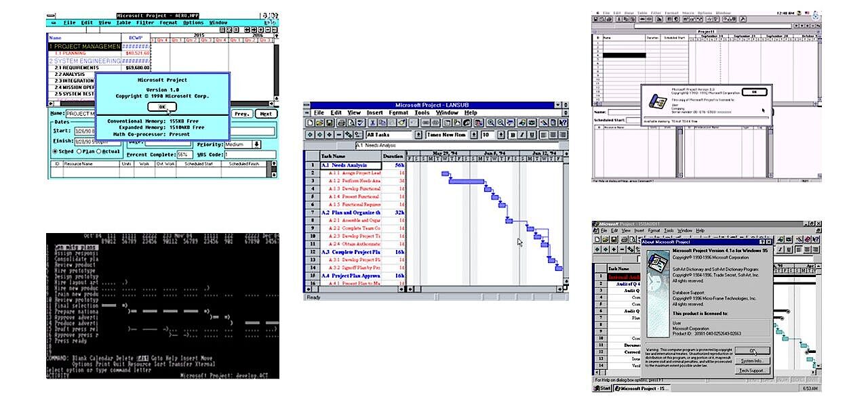The image size is (868, 399).
Task: Align text left in the LANSUB toolbar
Action: click(x=544, y=135)
